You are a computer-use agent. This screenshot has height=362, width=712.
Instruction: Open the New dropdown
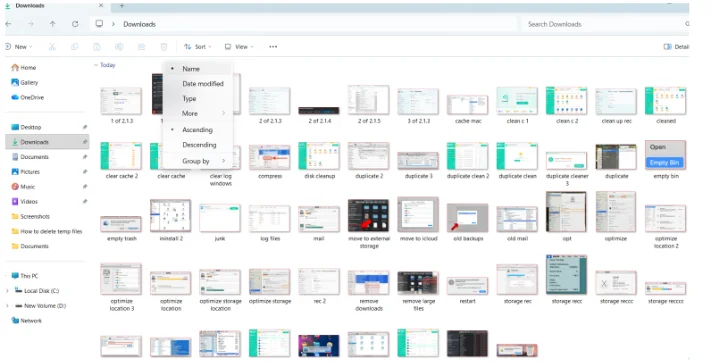click(x=18, y=47)
